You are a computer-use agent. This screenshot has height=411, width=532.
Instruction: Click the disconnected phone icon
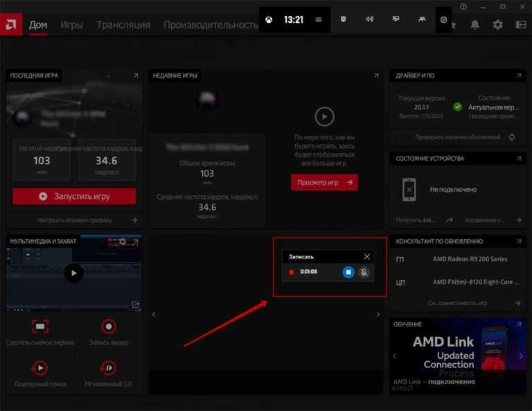[x=409, y=189]
